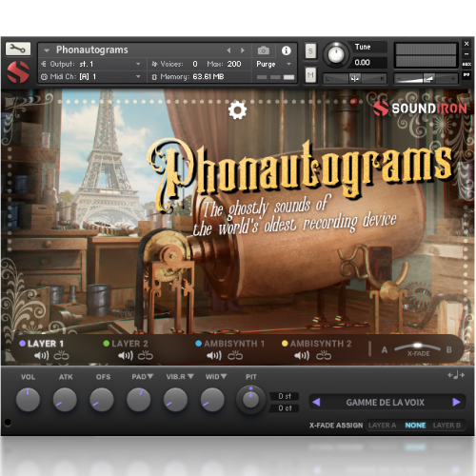
Task: Click the PV button on the right edge
Action: click(x=466, y=75)
